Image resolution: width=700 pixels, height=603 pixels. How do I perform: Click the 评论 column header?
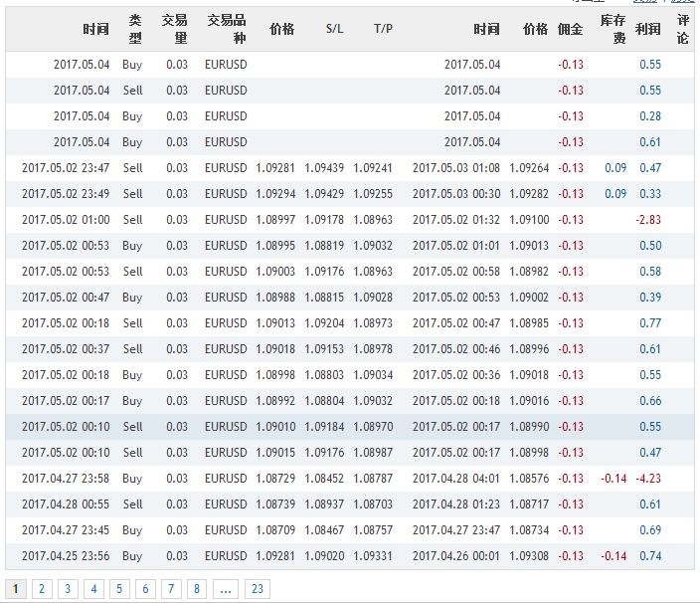coord(682,29)
